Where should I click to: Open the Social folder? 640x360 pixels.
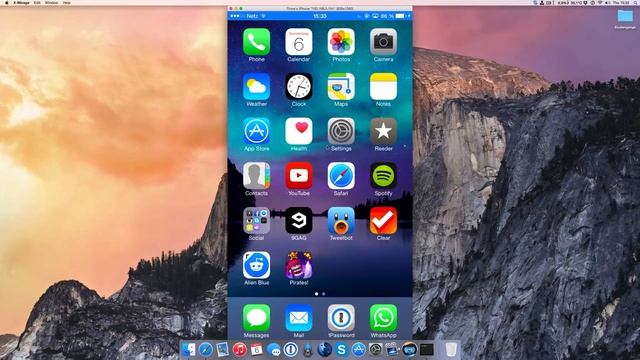(256, 220)
